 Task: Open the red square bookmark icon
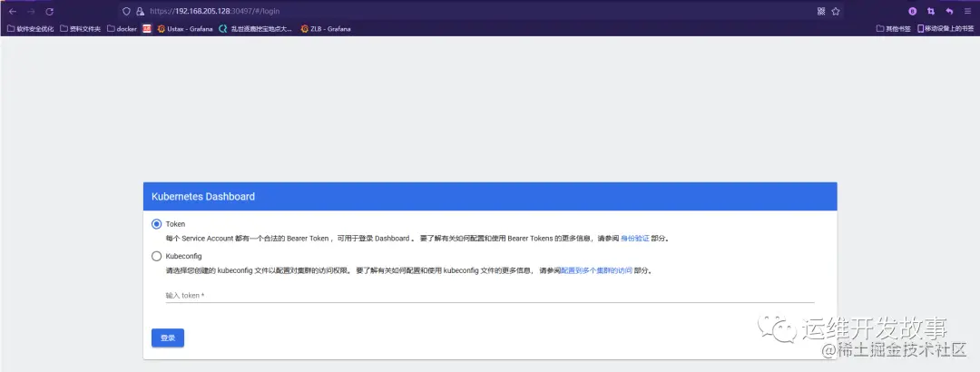[147, 29]
